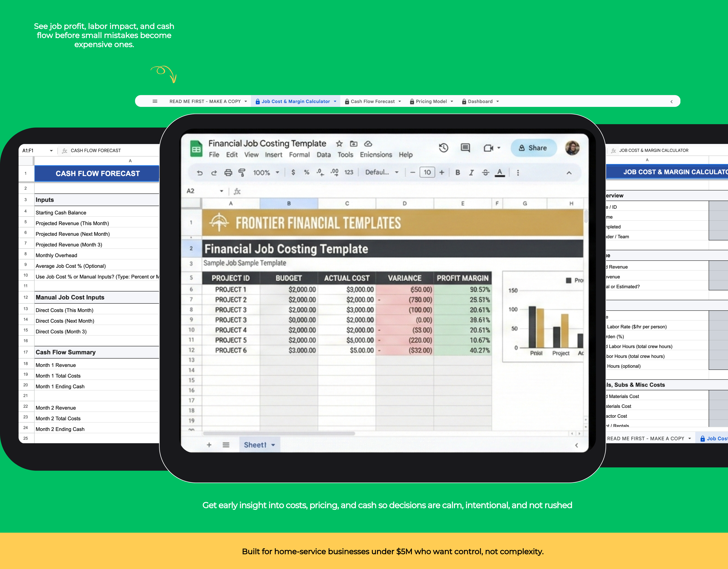Open the text color picker
Viewport: 728px width, 569px height.
pos(500,172)
